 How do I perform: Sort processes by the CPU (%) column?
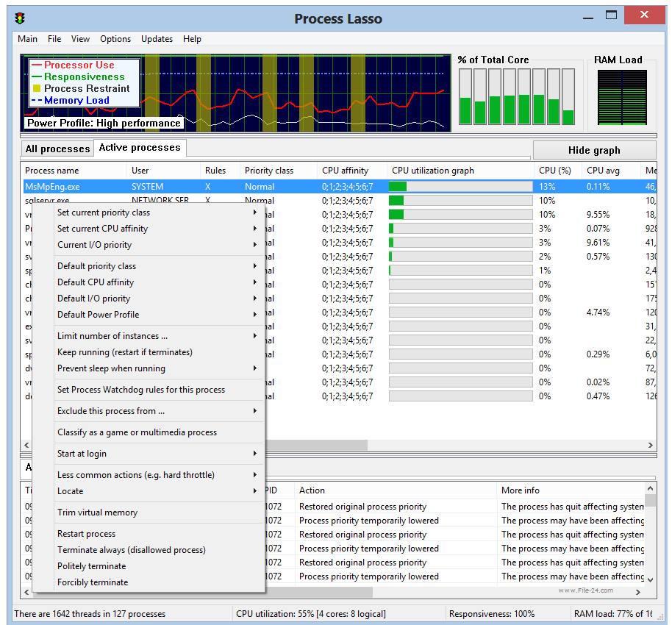click(555, 170)
